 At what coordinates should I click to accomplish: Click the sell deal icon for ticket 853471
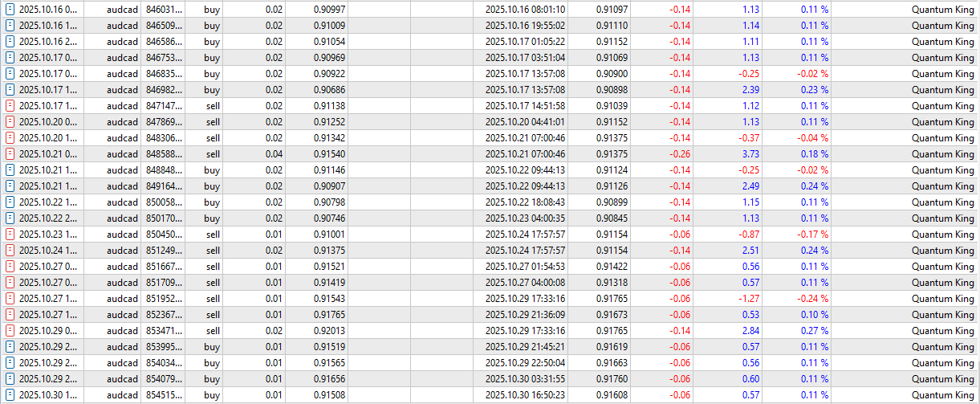coord(10,331)
